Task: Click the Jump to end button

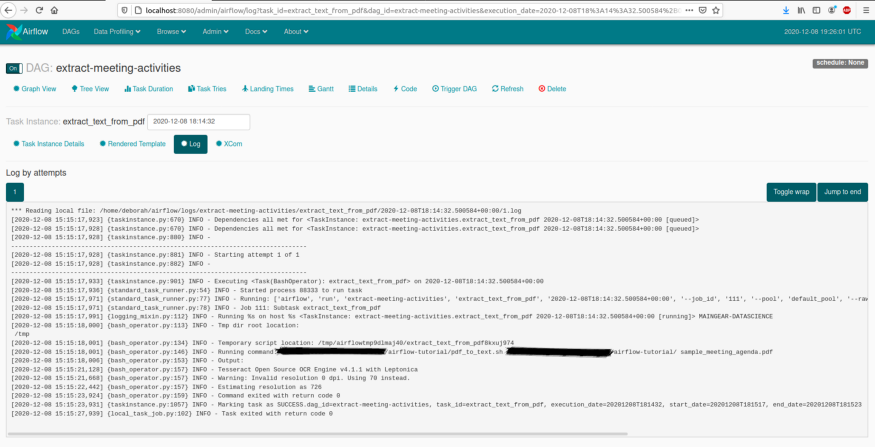Action: 842,192
